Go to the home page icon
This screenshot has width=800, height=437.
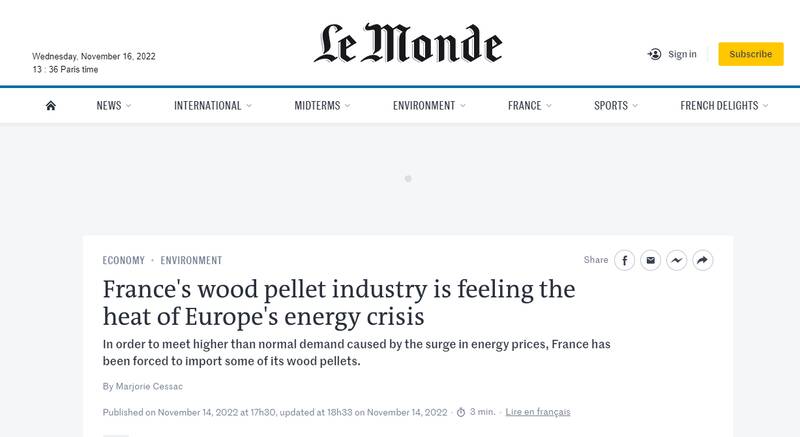pyautogui.click(x=51, y=106)
